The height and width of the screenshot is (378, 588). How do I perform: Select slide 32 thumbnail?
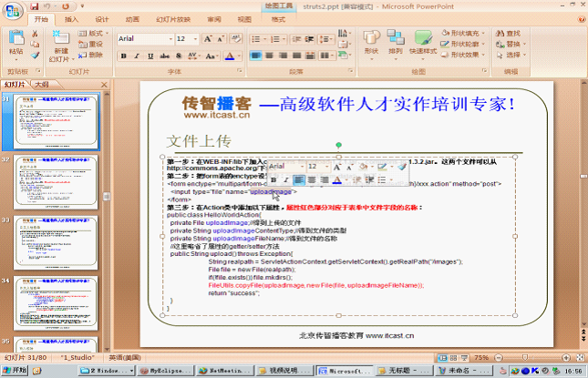(x=56, y=182)
